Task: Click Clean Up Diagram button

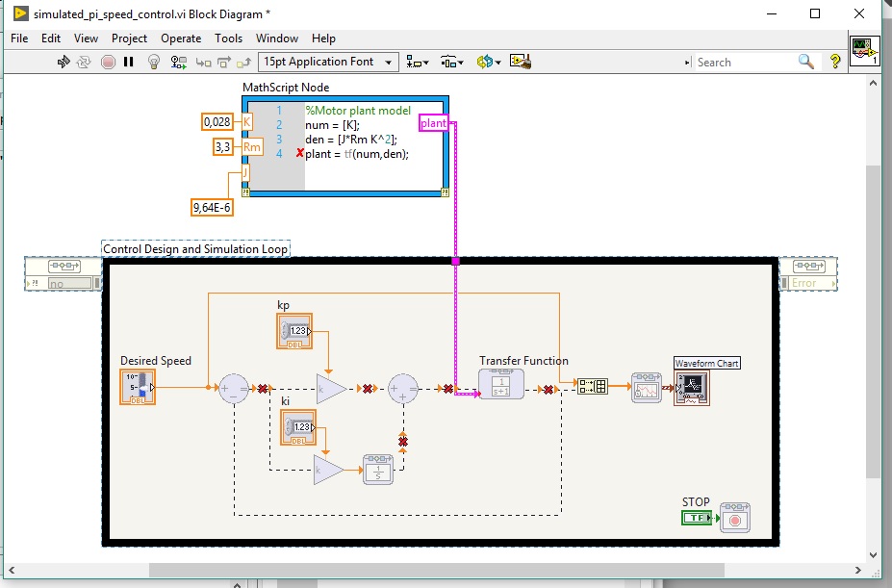Action: pyautogui.click(x=521, y=61)
